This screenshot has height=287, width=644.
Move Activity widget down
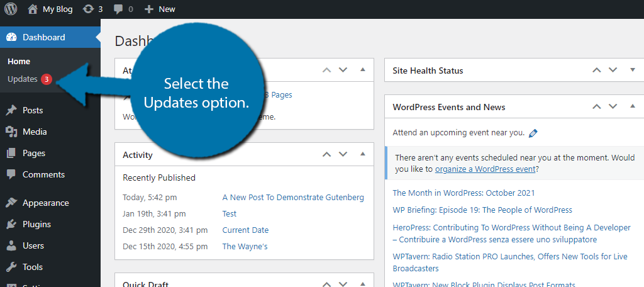pyautogui.click(x=343, y=154)
